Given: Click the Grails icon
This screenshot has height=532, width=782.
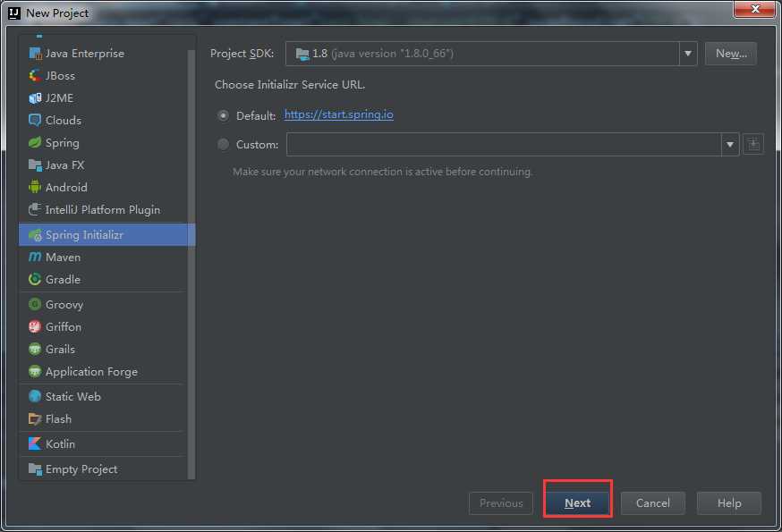Looking at the screenshot, I should [x=35, y=349].
